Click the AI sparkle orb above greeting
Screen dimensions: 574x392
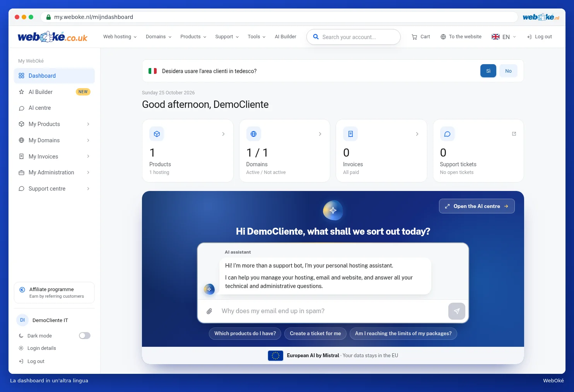pyautogui.click(x=333, y=210)
